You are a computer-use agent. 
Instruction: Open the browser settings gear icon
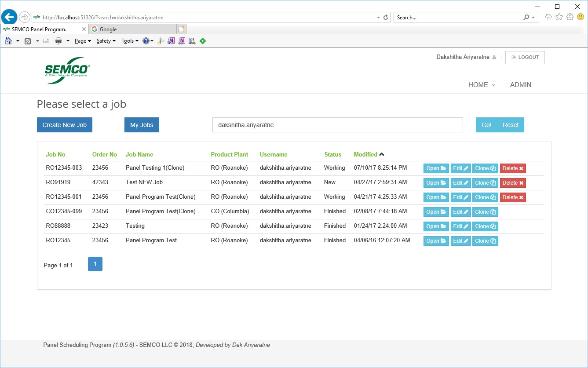(x=570, y=17)
